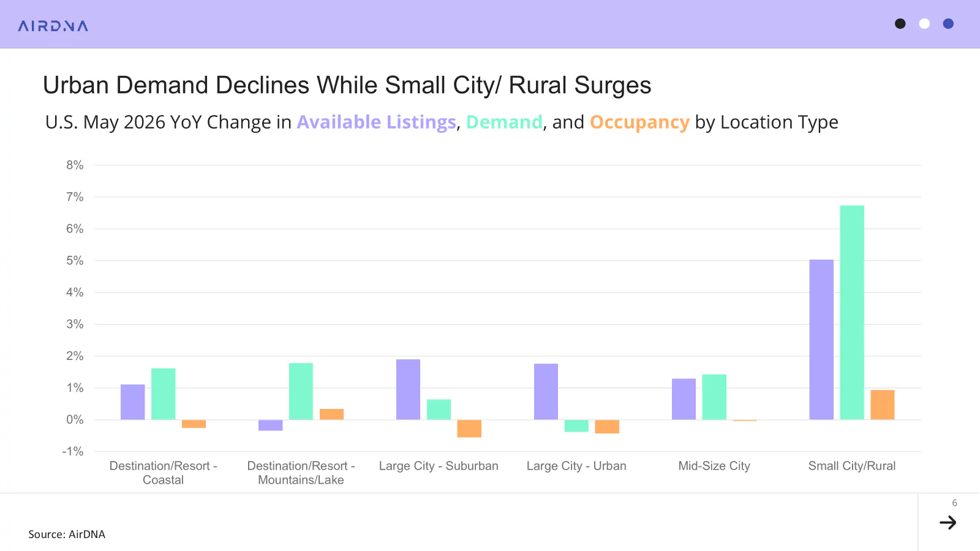Viewport: 980px width, 551px height.
Task: Select Large City - Urban listings bar
Action: 546,392
